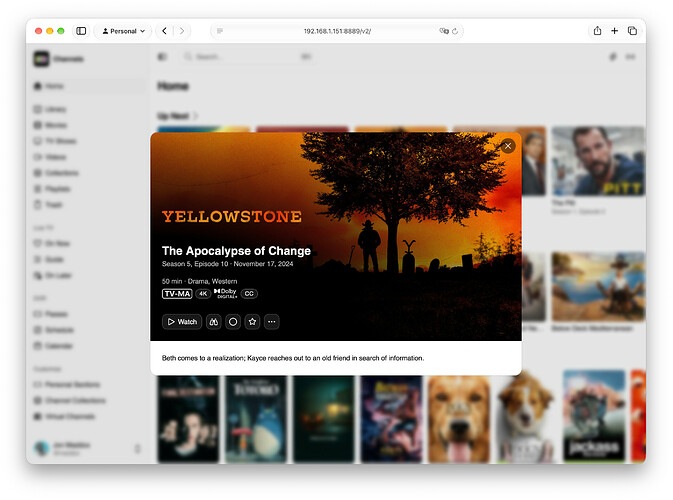
Task: Open the golden dog close-up poster
Action: tap(459, 419)
